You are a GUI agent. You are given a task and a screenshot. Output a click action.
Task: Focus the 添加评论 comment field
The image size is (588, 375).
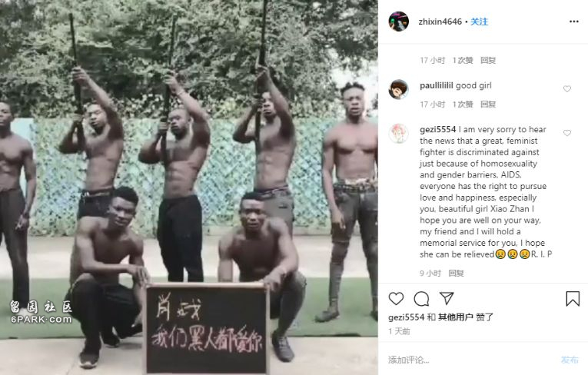pyautogui.click(x=469, y=360)
